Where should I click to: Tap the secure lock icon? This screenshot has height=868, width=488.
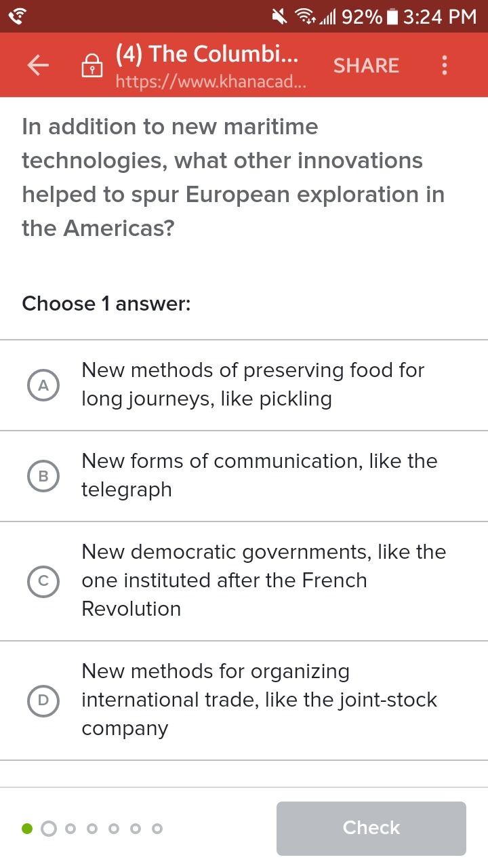(91, 66)
